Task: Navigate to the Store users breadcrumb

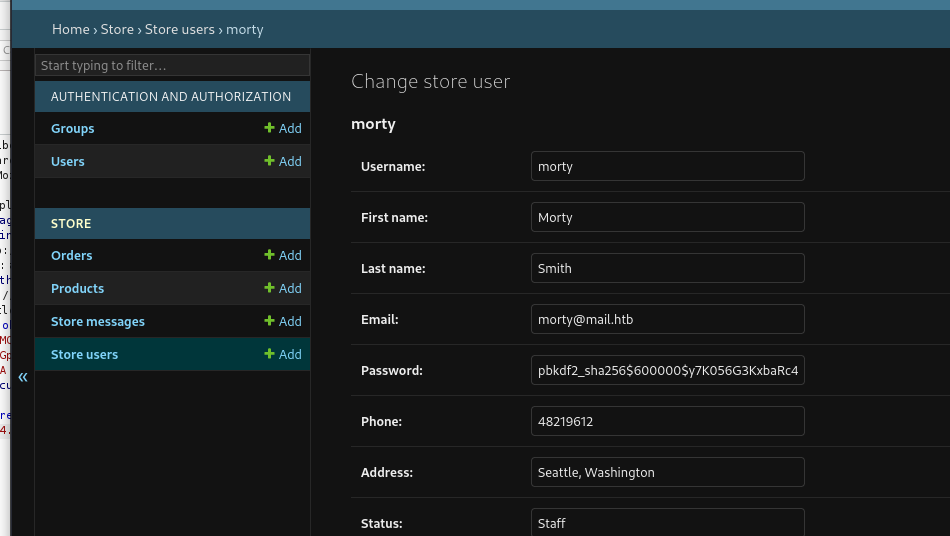Action: click(180, 30)
